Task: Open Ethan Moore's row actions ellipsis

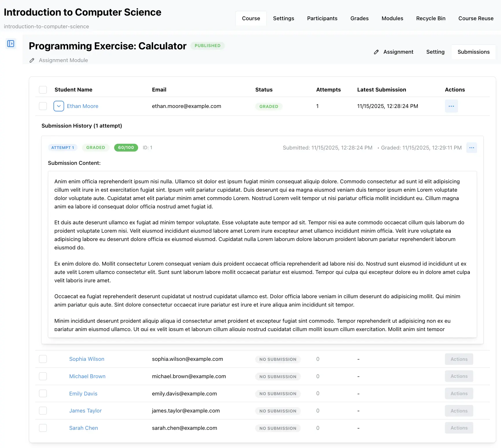Action: [451, 106]
